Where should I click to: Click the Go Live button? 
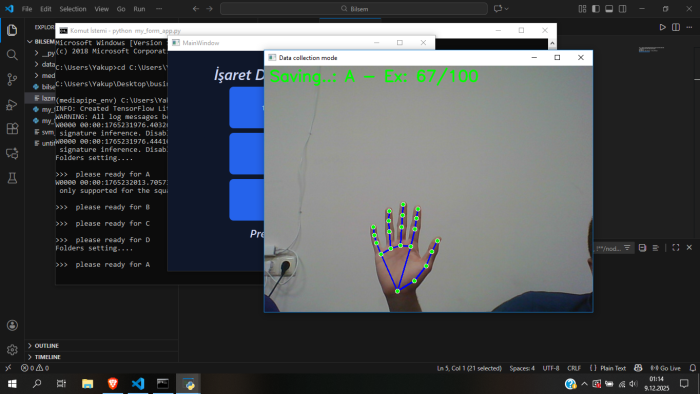(666, 368)
